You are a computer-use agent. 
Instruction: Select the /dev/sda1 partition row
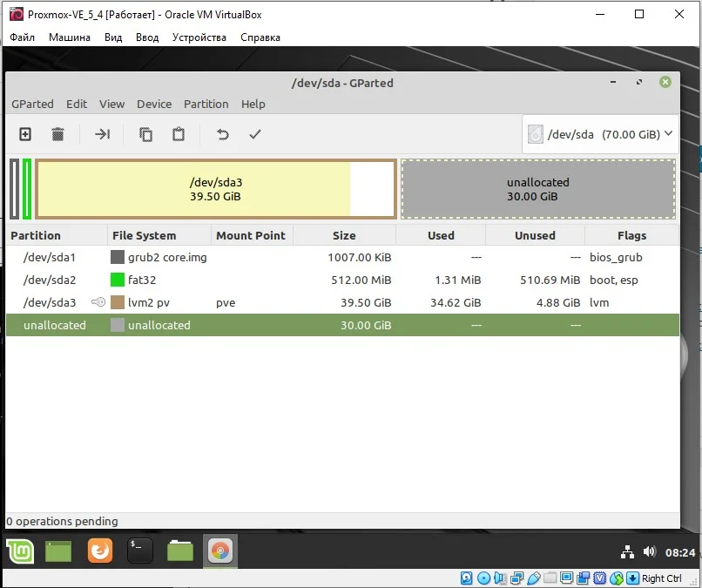[342, 257]
